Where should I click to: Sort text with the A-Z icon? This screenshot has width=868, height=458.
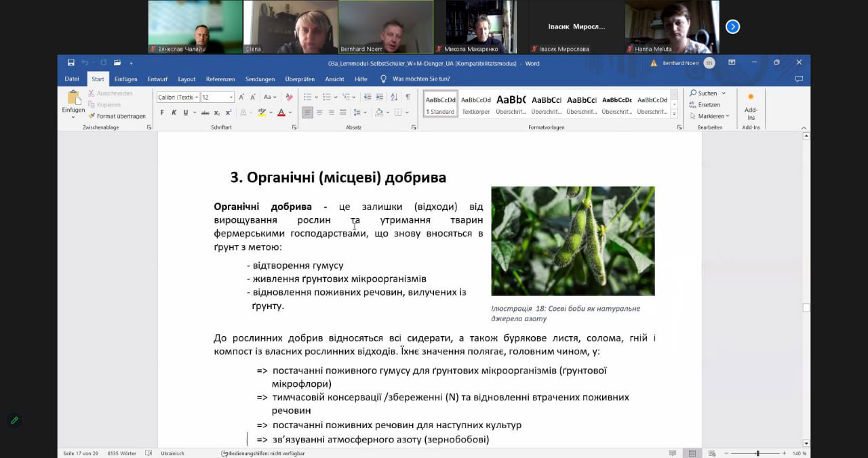[x=394, y=97]
